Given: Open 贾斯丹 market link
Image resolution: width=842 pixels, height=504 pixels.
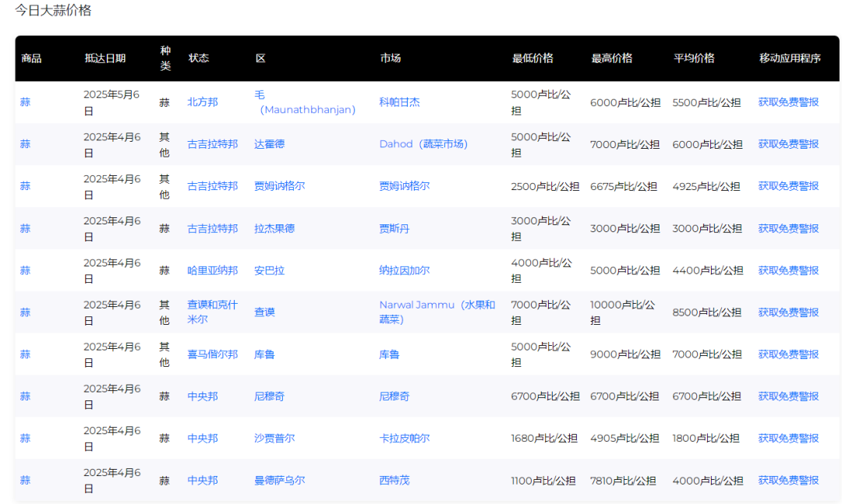Looking at the screenshot, I should (x=394, y=228).
